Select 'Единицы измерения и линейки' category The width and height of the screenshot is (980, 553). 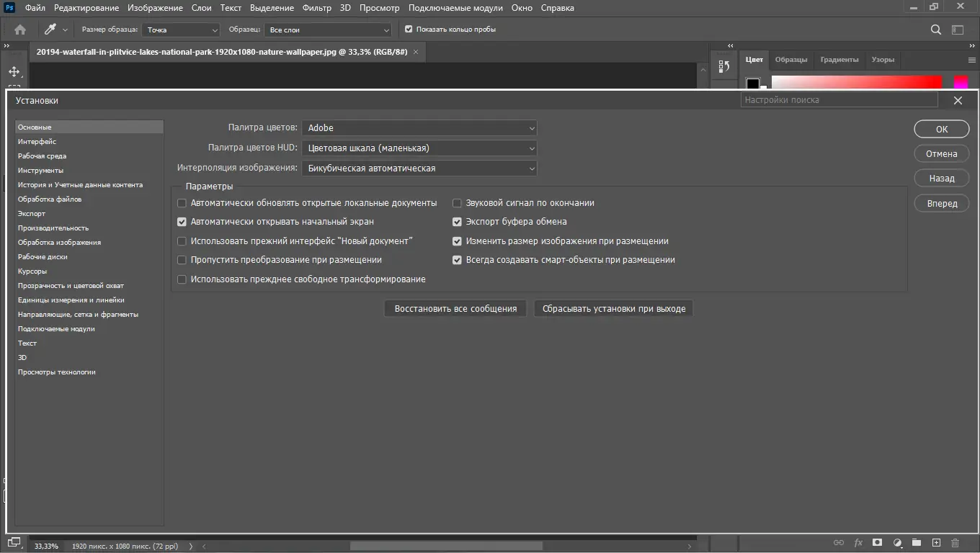(x=89, y=300)
